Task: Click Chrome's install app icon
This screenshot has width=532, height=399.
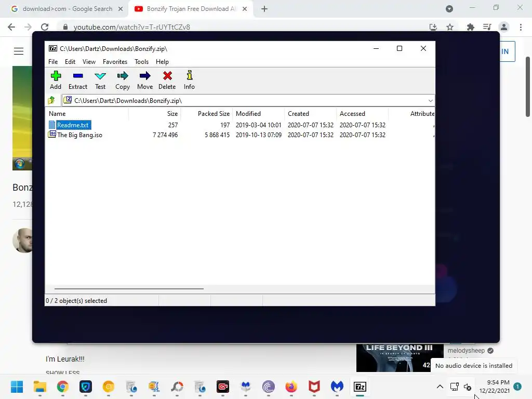Action: tap(433, 27)
